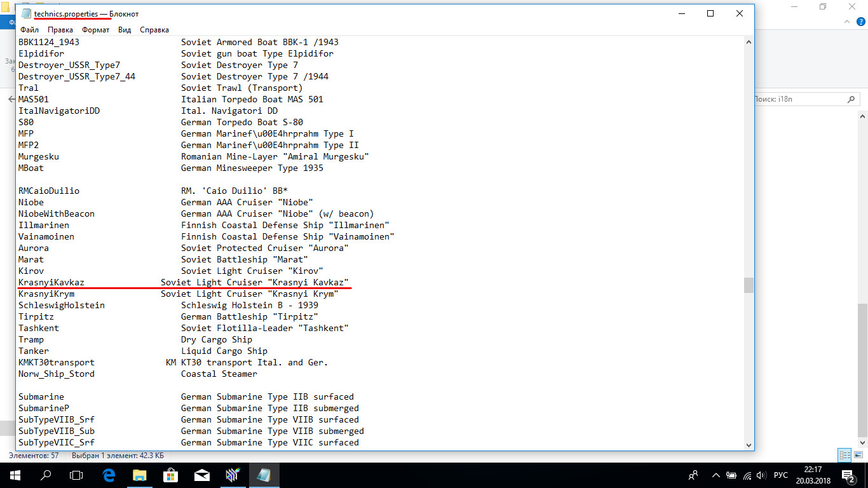
Task: Click the RMCaioDuilio key text
Action: tap(49, 191)
